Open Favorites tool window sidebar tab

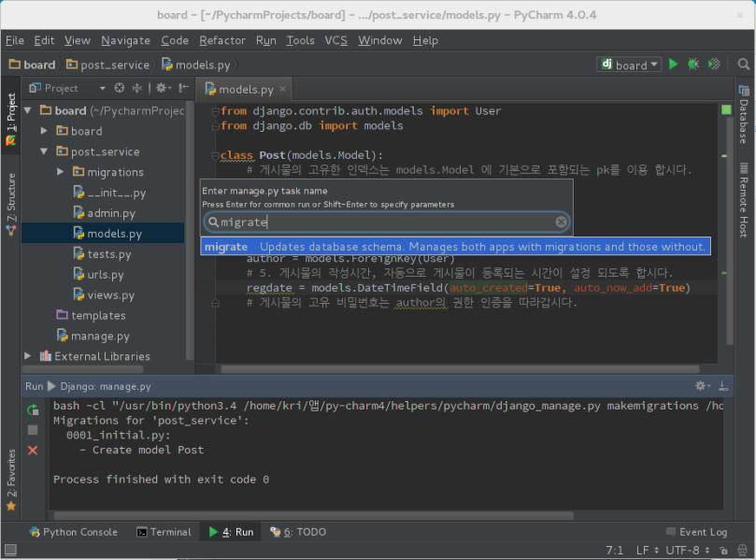pos(11,480)
